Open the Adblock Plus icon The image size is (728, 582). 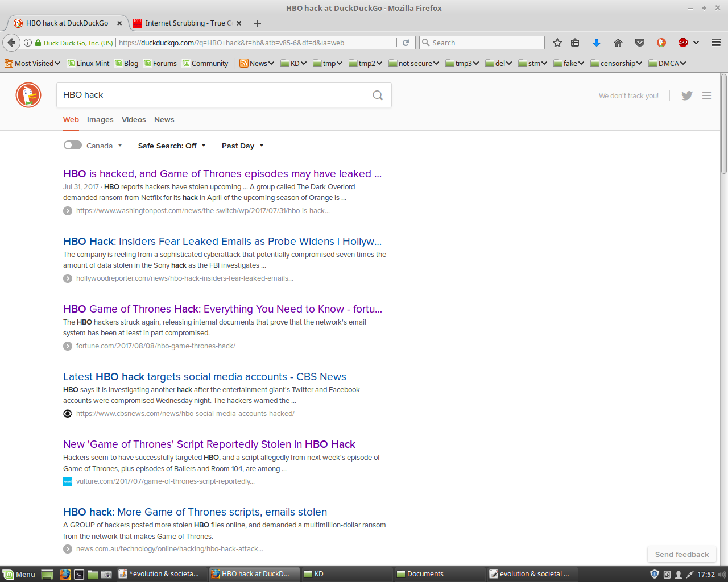click(x=683, y=43)
